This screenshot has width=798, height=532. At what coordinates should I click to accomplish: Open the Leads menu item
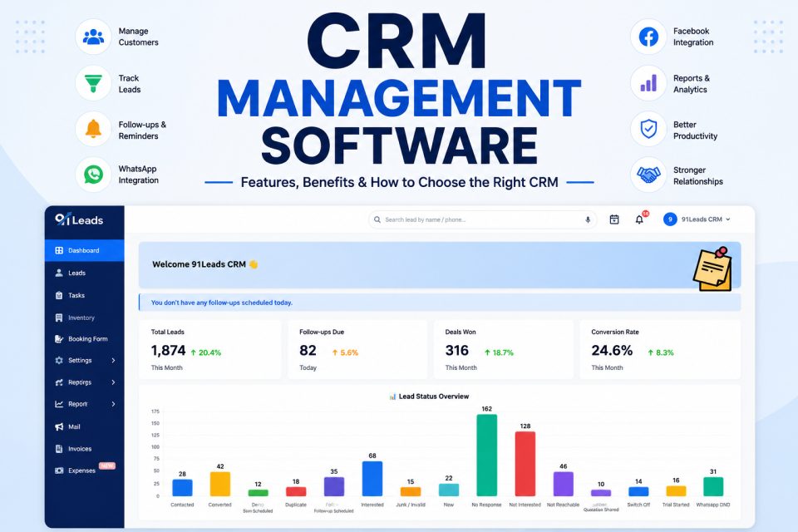(x=85, y=273)
